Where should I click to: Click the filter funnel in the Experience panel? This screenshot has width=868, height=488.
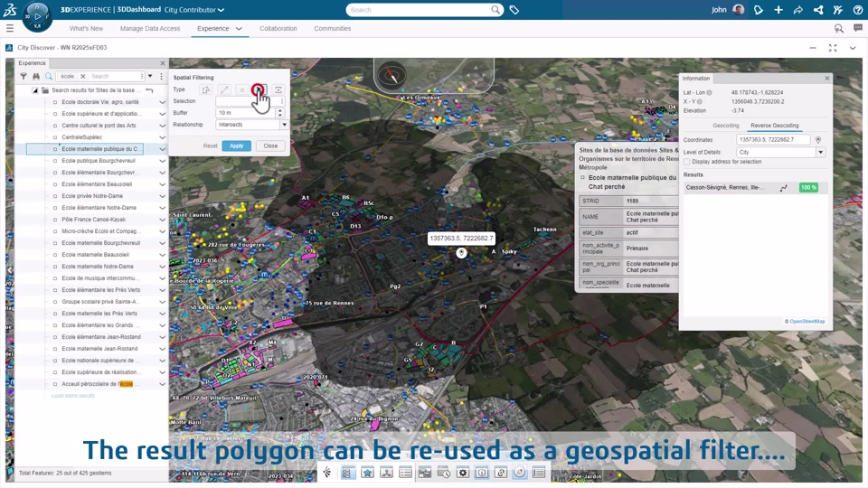click(24, 76)
